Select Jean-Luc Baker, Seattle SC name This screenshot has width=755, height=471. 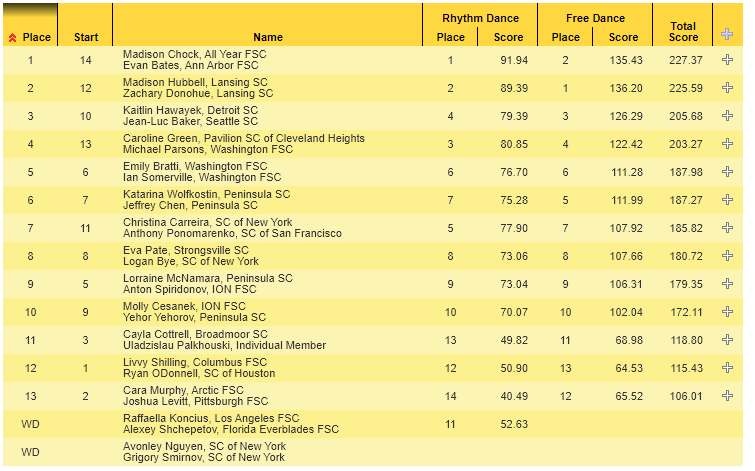point(190,121)
